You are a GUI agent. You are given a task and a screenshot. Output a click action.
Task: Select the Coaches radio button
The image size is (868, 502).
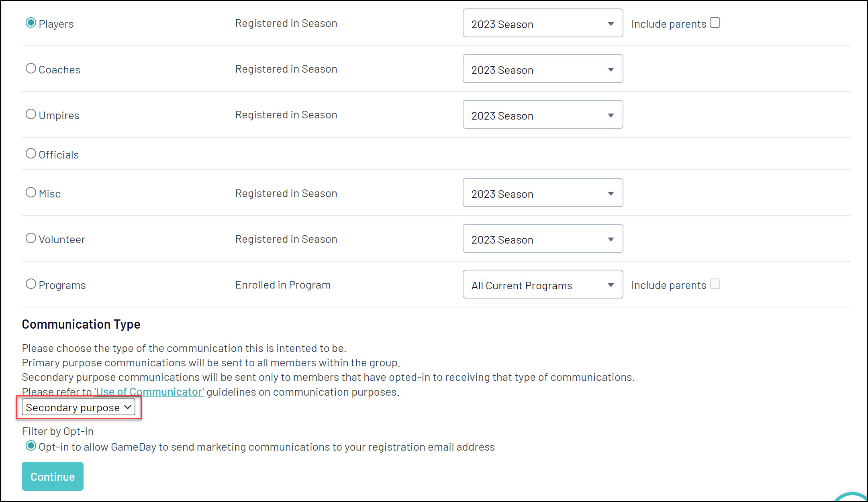click(31, 69)
